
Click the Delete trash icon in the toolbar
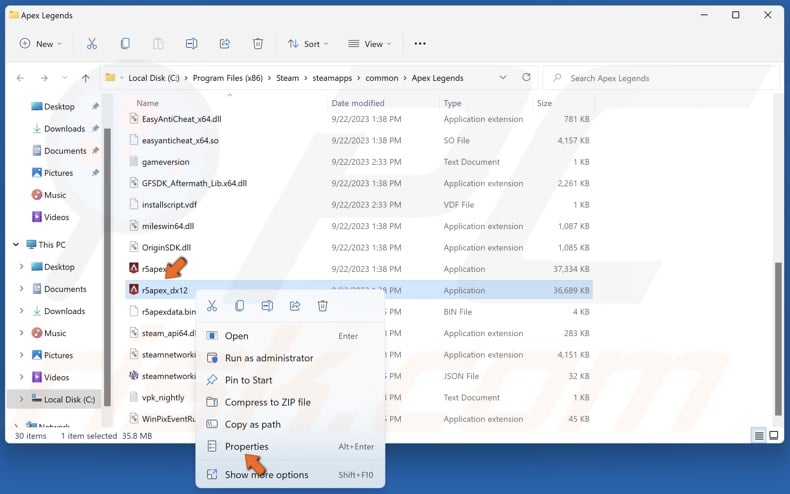coord(258,44)
